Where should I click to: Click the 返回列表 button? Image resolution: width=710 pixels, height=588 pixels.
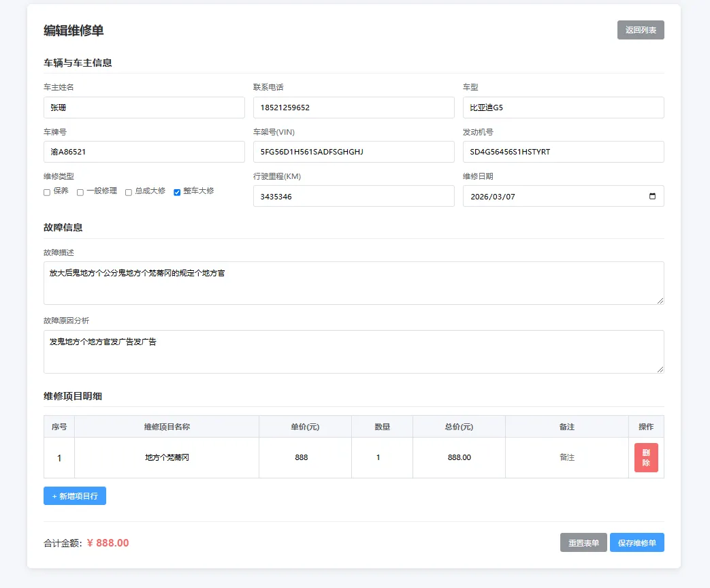click(x=640, y=30)
